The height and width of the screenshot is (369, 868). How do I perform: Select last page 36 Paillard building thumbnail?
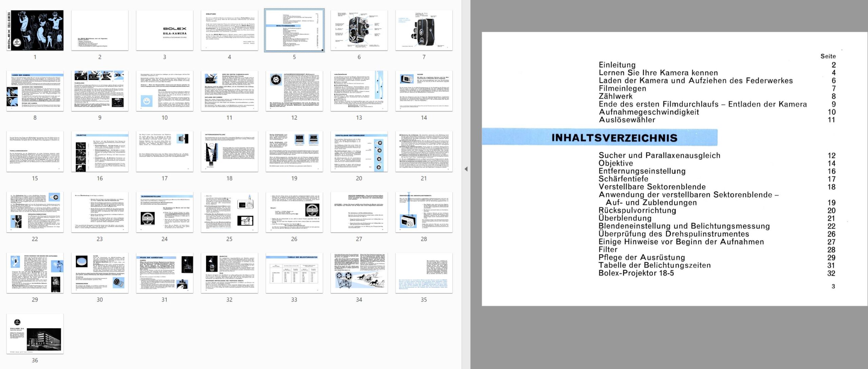pos(35,334)
